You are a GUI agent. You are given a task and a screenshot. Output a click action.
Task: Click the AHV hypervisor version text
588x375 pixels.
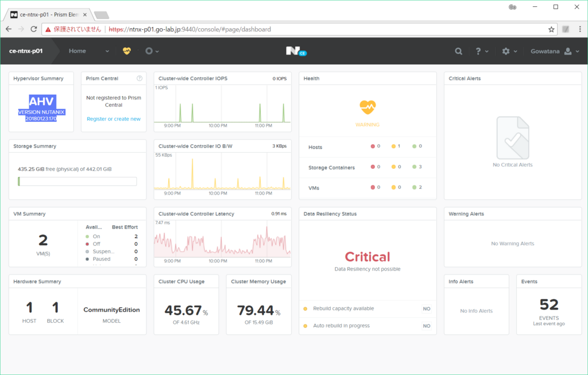[41, 109]
